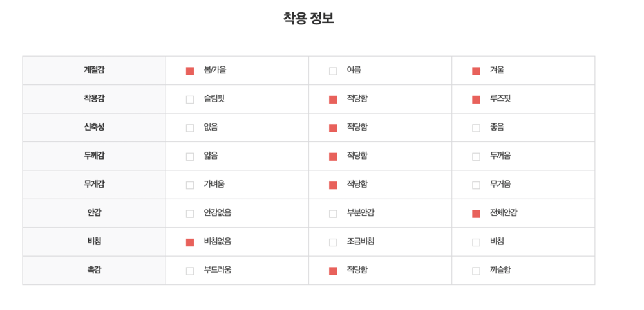This screenshot has height=310, width=644.
Task: Toggle 적당함 checkbox in the 착용감 row
Action: point(333,100)
